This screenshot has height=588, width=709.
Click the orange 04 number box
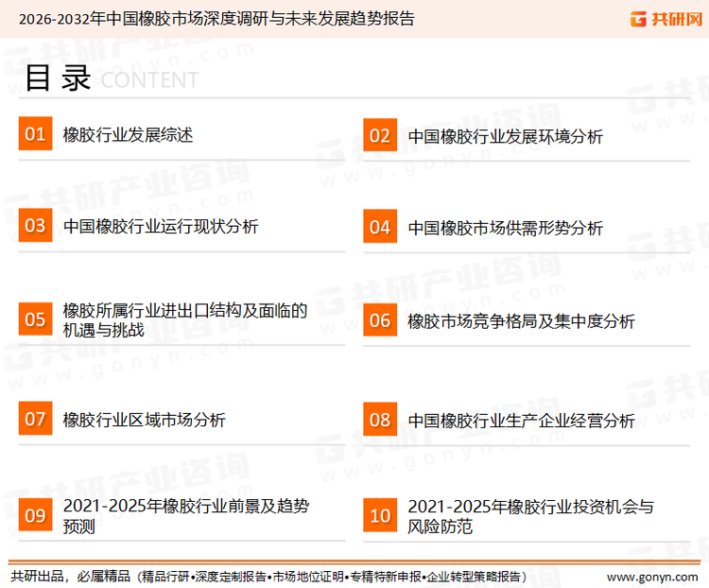point(380,226)
